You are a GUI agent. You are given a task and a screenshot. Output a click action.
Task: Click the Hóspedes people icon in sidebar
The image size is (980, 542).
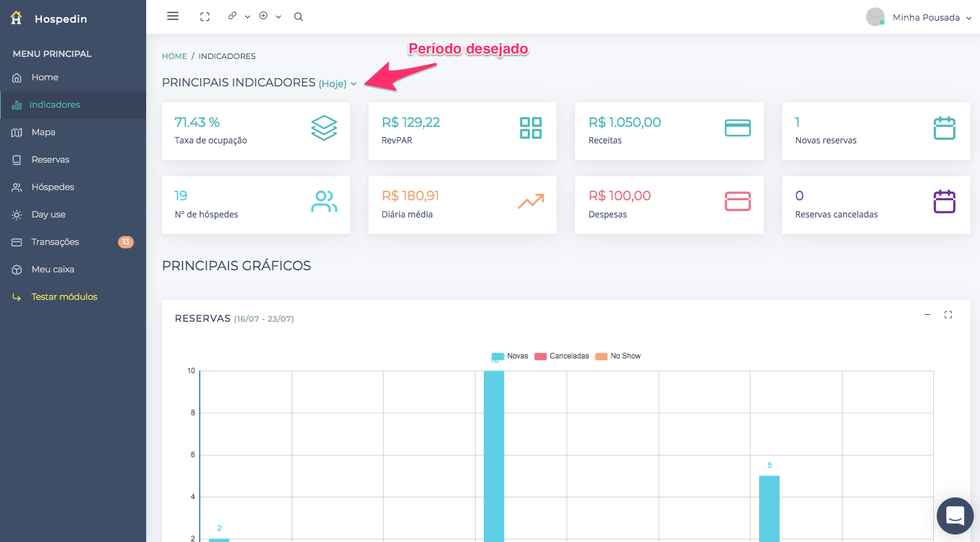click(x=17, y=187)
